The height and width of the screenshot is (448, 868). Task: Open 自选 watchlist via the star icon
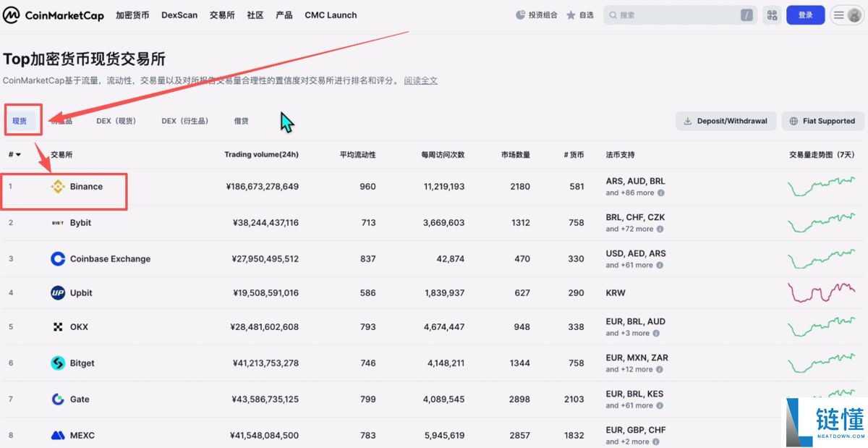[x=571, y=14]
